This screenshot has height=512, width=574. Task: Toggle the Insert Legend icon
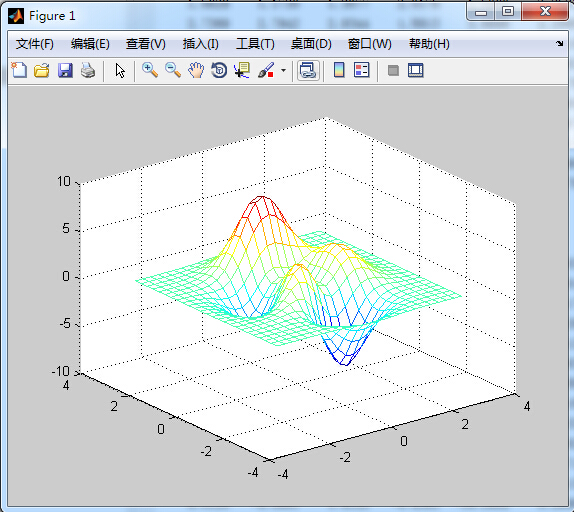(362, 70)
